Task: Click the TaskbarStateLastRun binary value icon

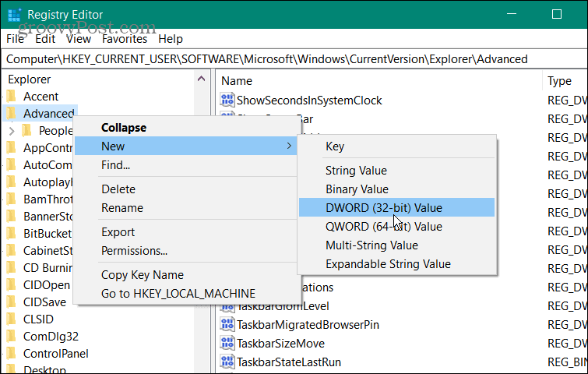Action: [228, 362]
